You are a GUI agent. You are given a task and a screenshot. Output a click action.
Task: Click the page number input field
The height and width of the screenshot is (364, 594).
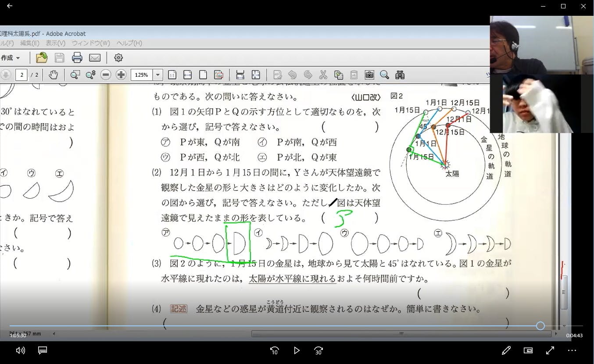tap(21, 75)
